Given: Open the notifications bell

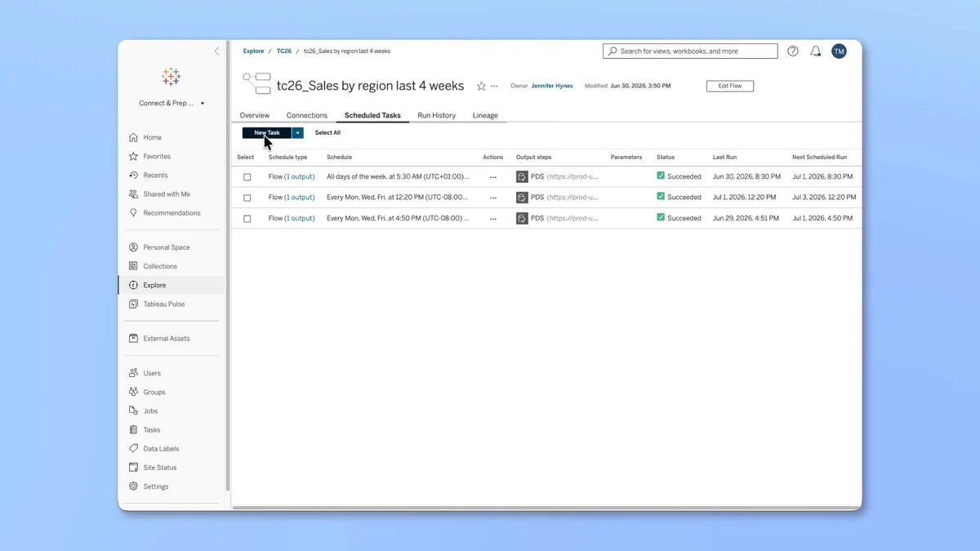Looking at the screenshot, I should (x=816, y=51).
